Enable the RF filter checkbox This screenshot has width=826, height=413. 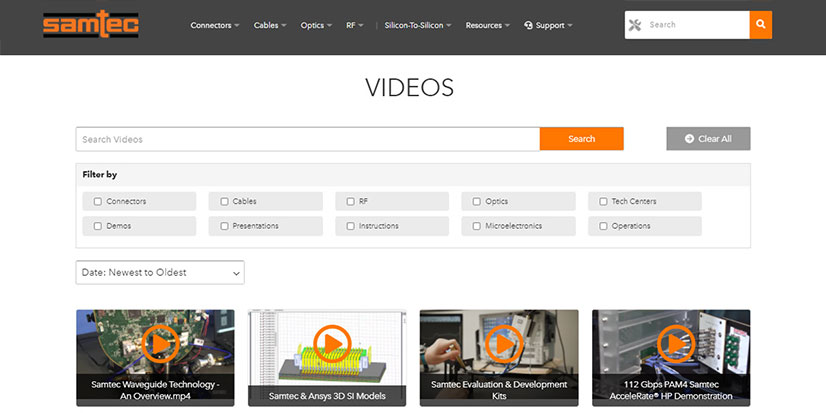[x=350, y=201]
